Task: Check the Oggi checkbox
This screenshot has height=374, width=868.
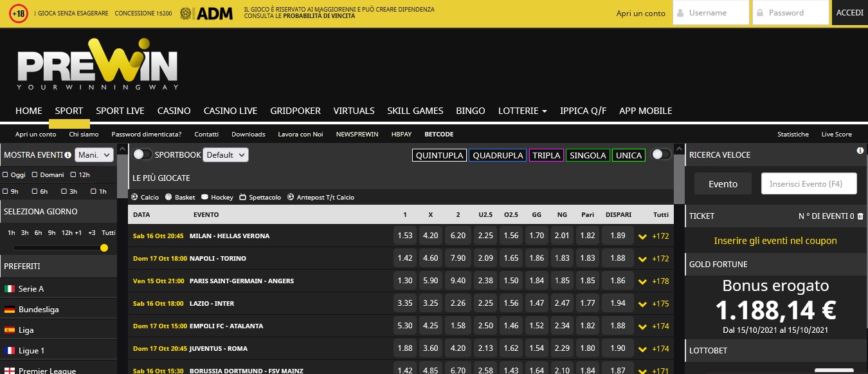Action: 5,174
